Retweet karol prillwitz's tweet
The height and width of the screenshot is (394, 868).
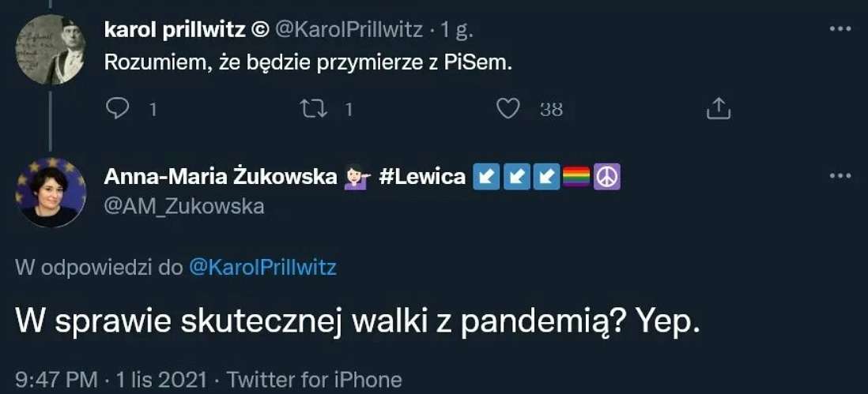click(313, 109)
